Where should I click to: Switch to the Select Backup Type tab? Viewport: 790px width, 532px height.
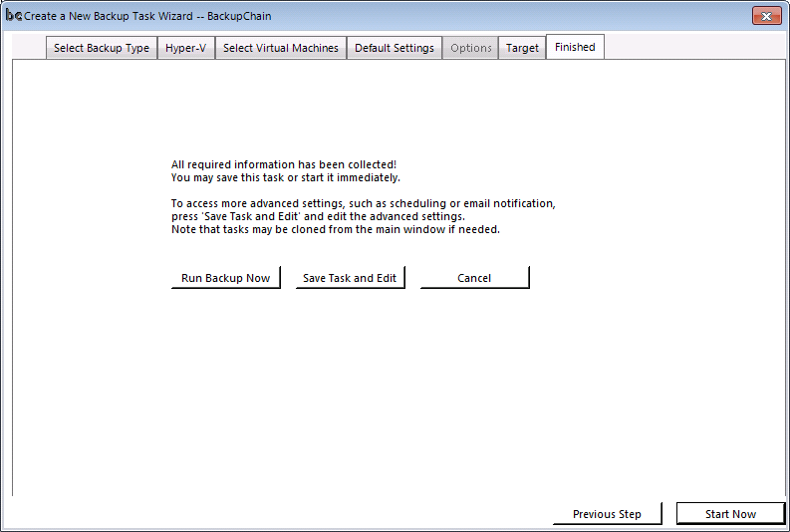[102, 48]
